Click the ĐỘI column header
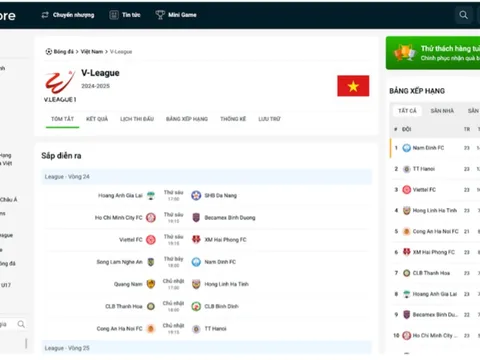Screen dimensions: 480x360 click(x=407, y=129)
